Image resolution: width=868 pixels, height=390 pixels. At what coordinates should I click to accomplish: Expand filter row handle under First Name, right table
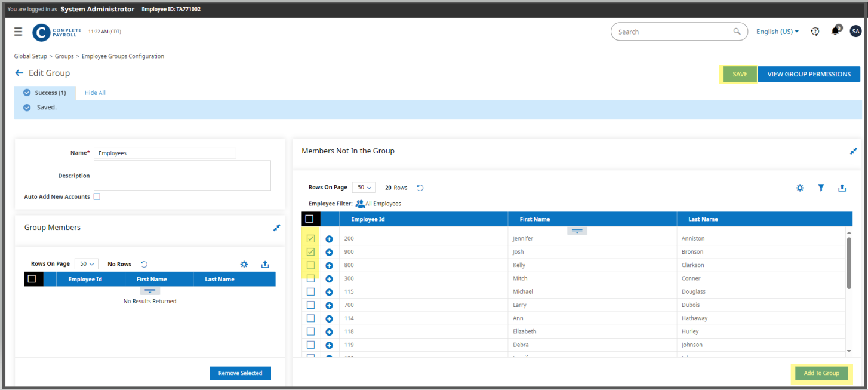tap(577, 231)
